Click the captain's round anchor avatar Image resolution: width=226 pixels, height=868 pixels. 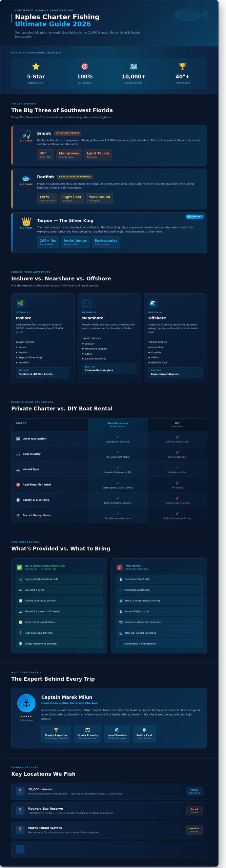[x=26, y=703]
